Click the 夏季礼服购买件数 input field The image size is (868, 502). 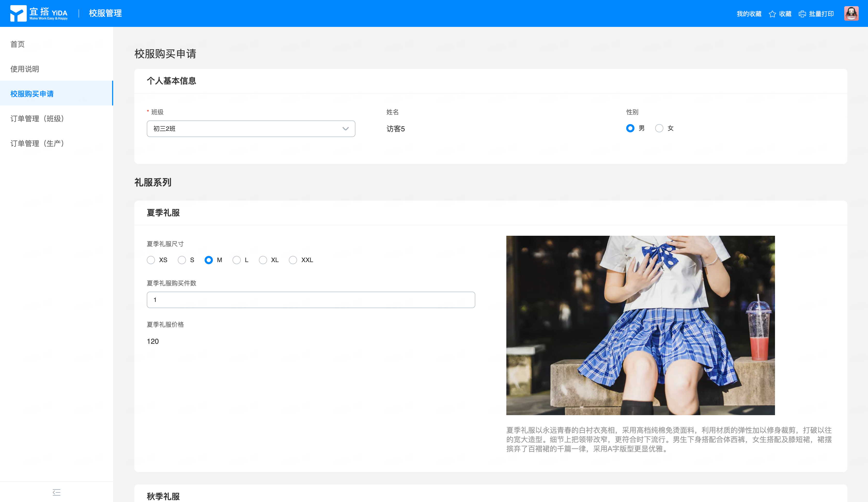(311, 300)
